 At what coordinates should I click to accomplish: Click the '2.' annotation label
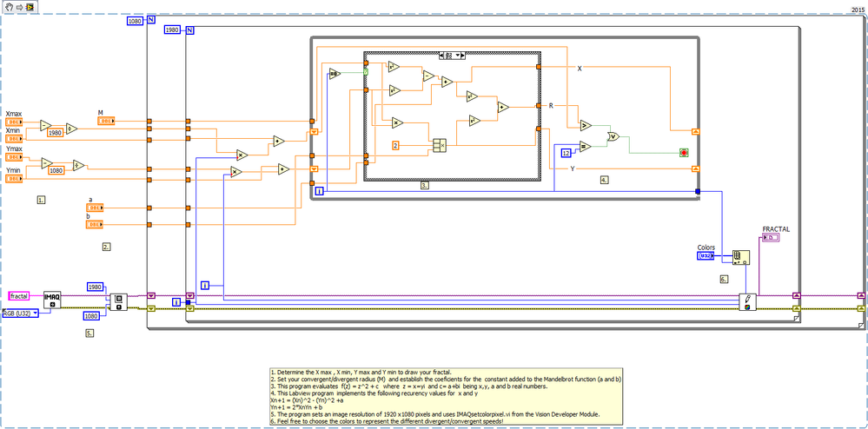point(106,247)
